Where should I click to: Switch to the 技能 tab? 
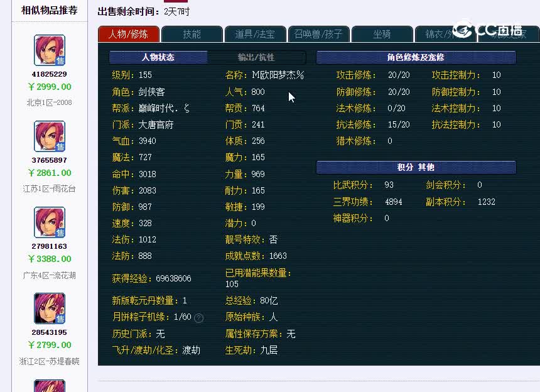point(192,34)
